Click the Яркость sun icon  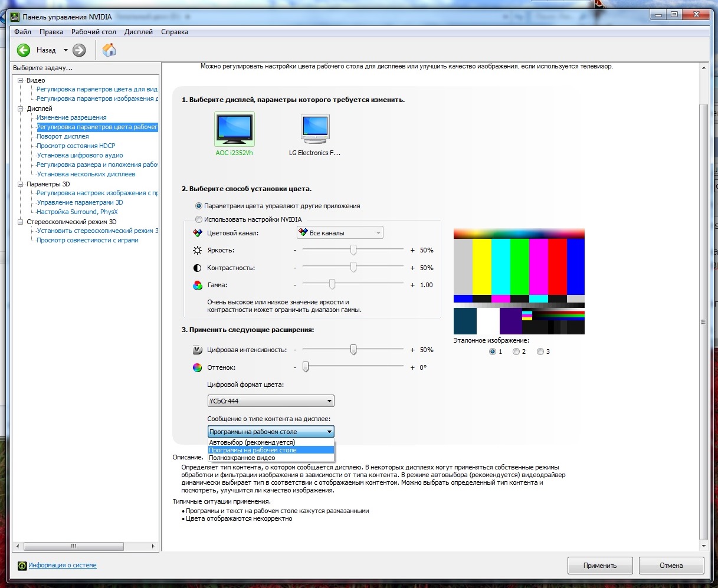(x=198, y=250)
